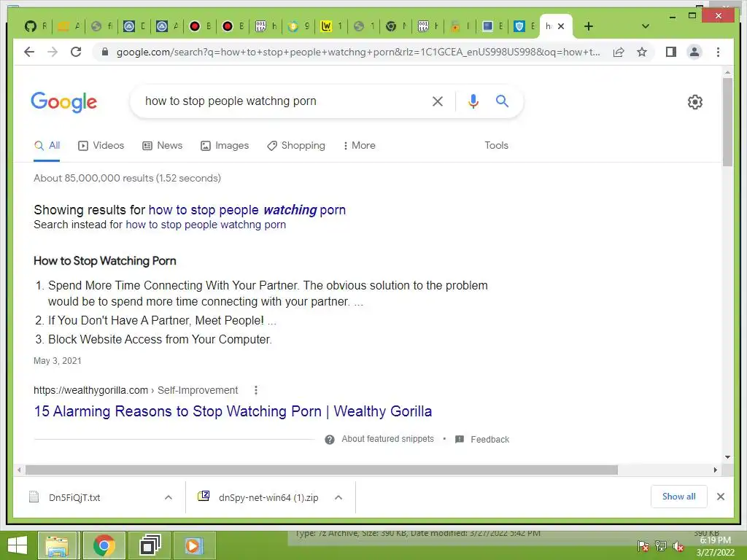
Task: Launch the media player taskbar icon
Action: tap(193, 545)
